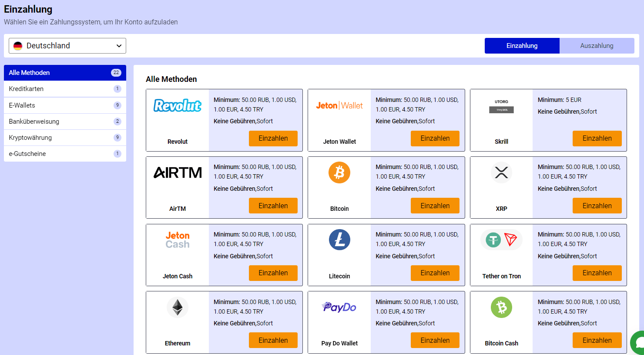Click the 22 count badge
The width and height of the screenshot is (644, 355).
click(x=116, y=73)
